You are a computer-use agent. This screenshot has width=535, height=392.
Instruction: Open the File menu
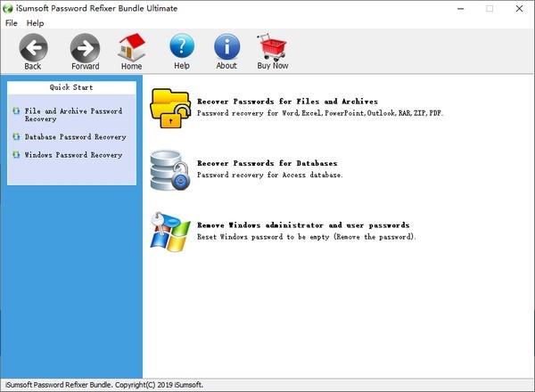pos(12,22)
